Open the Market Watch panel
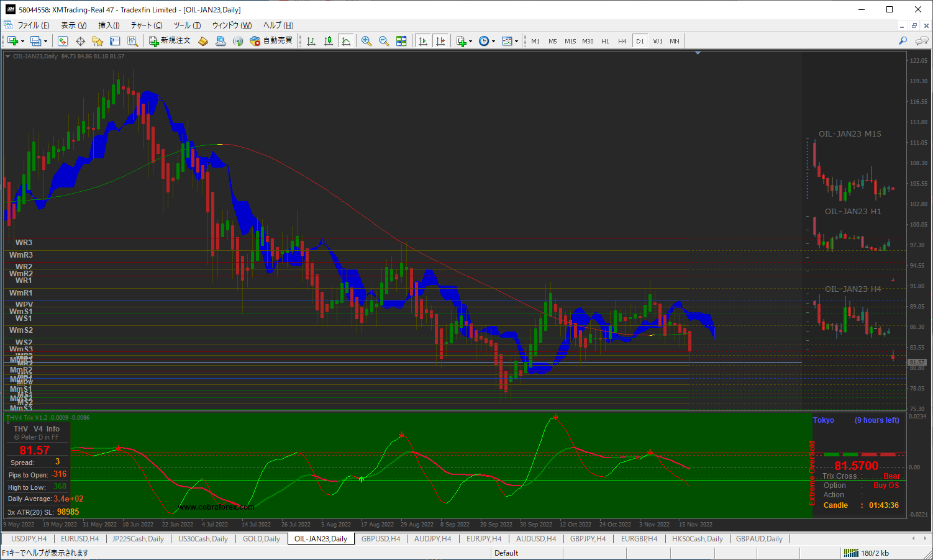The height and width of the screenshot is (560, 933). point(63,41)
